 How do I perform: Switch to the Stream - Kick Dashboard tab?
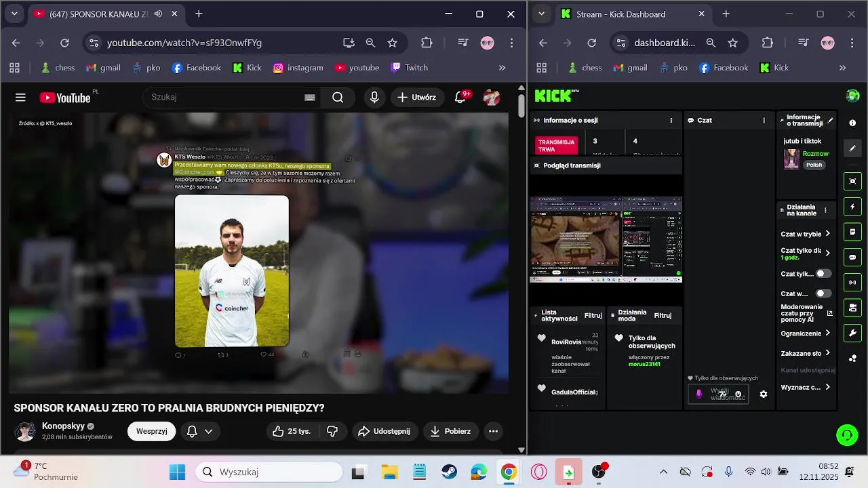(632, 14)
